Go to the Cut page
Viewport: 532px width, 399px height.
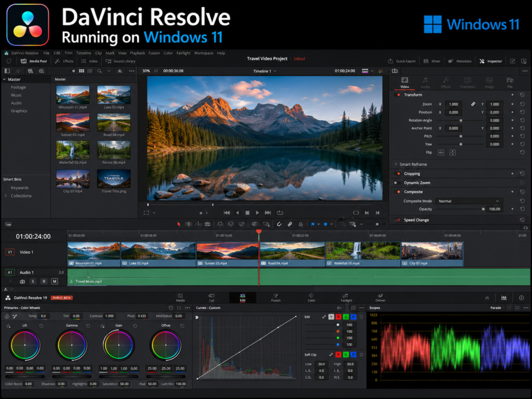[x=211, y=298]
